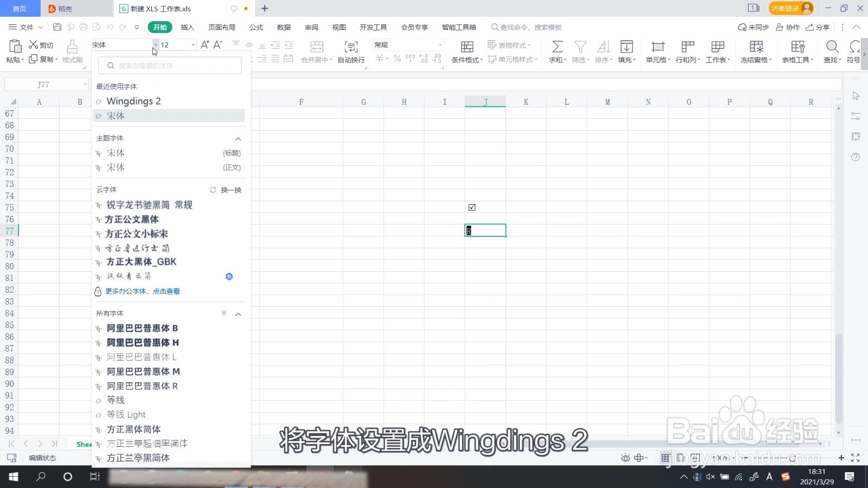Click the Rows and Columns icon
This screenshot has width=868, height=488.
point(688,47)
